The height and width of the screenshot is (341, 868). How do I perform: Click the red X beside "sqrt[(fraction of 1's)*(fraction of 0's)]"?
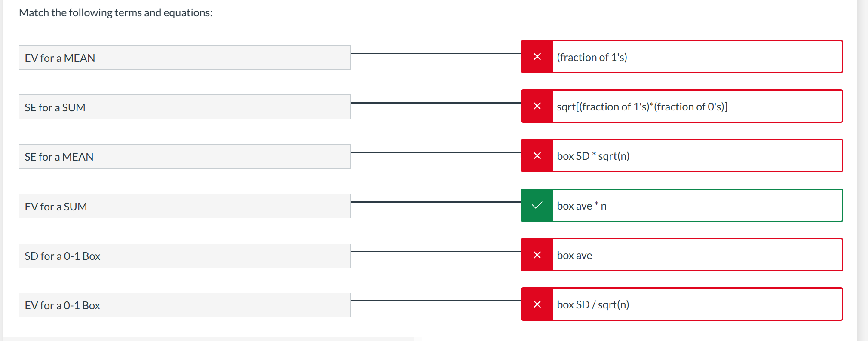point(537,106)
